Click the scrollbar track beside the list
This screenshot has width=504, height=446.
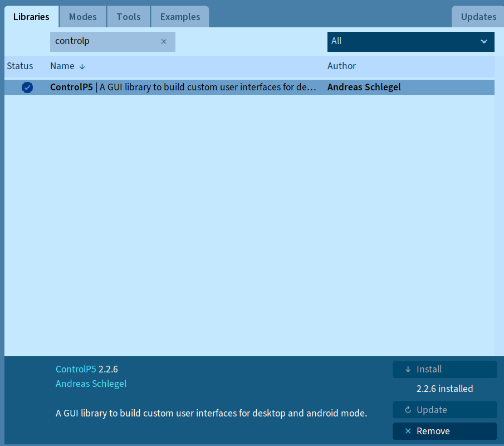499,206
